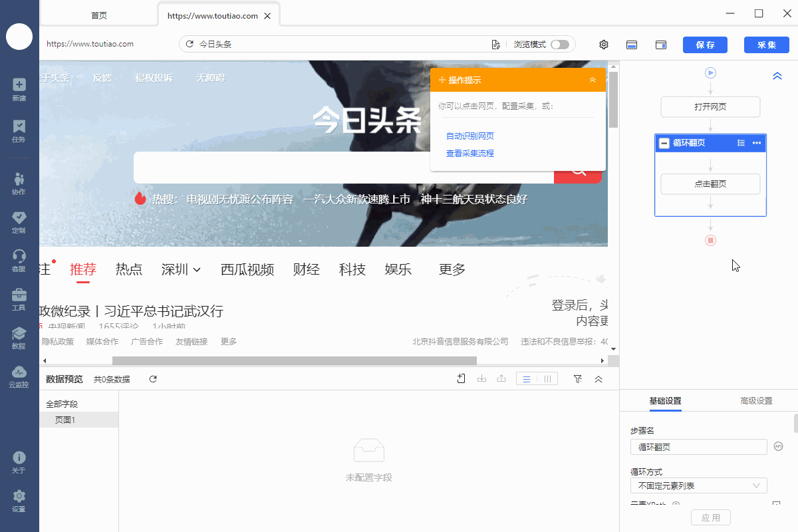Click the settings panel vertical scrollbar
Screen dimensions: 798x532
pos(795,423)
